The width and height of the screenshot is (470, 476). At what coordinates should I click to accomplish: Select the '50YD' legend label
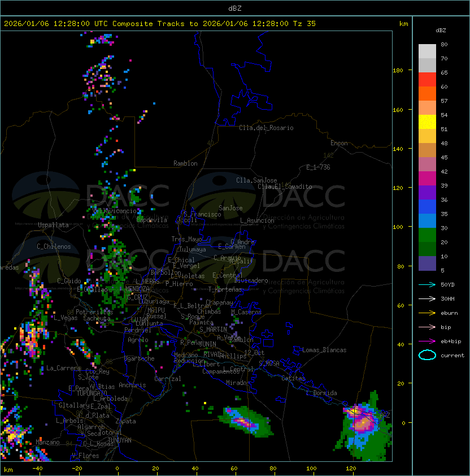tap(447, 284)
